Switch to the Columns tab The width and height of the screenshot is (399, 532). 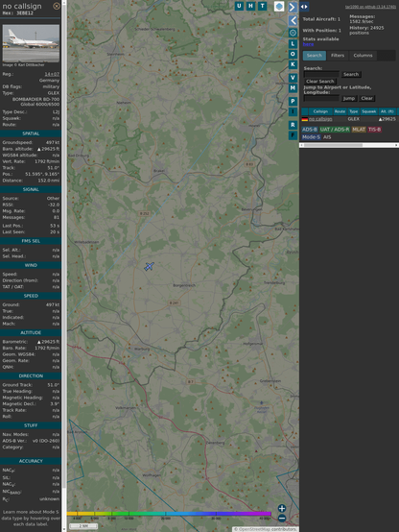click(363, 56)
